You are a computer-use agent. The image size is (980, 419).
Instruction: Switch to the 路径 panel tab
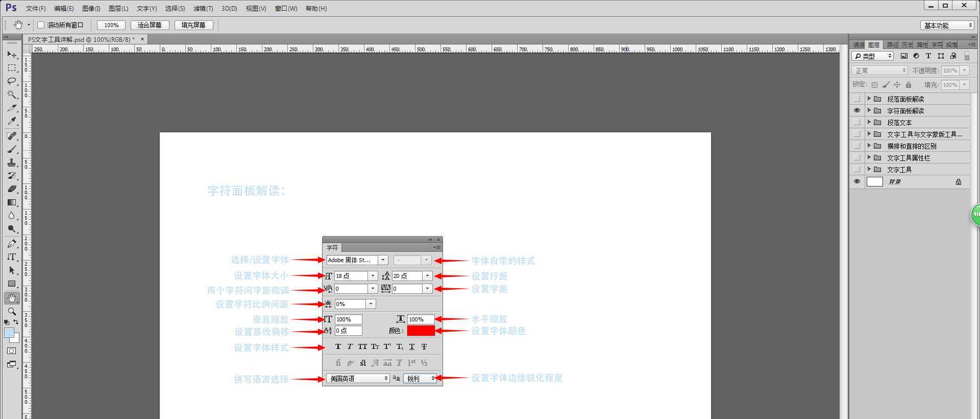point(892,45)
